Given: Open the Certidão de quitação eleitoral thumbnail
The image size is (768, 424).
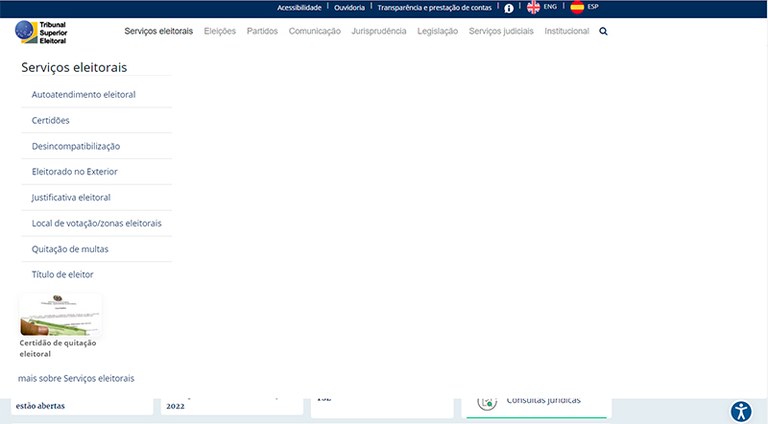Looking at the screenshot, I should click(60, 315).
